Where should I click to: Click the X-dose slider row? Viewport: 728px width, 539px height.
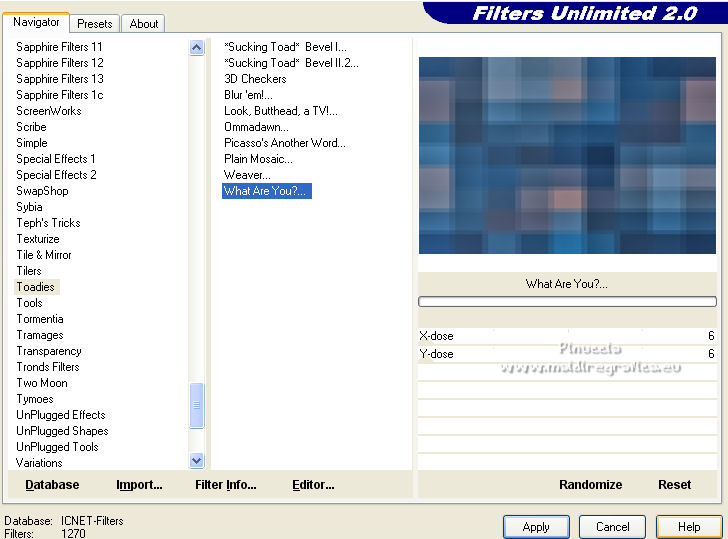tap(567, 336)
